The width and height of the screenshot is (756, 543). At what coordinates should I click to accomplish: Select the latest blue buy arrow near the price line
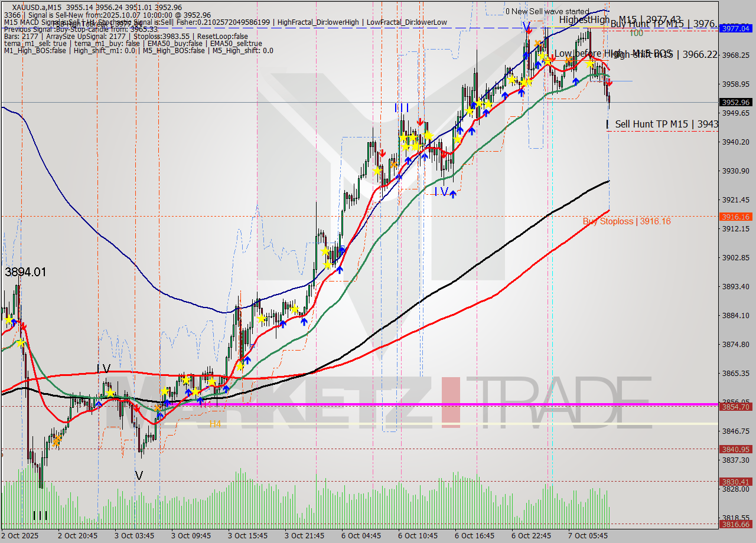point(576,81)
